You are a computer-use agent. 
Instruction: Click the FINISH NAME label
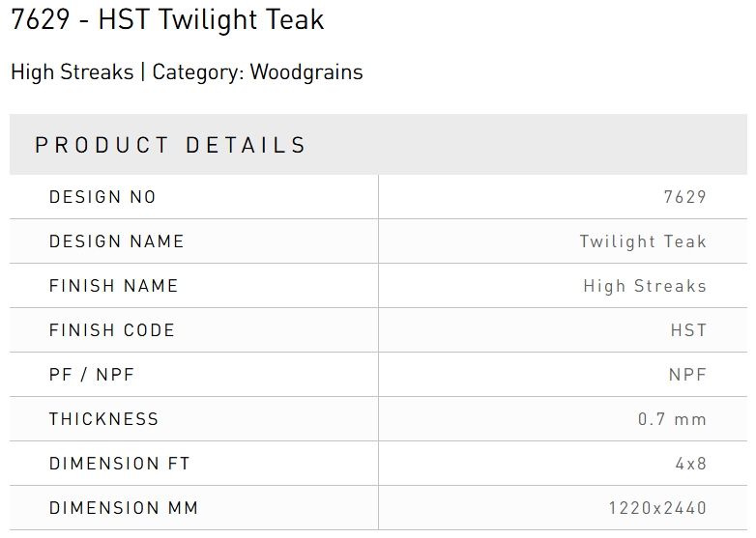[x=113, y=286]
